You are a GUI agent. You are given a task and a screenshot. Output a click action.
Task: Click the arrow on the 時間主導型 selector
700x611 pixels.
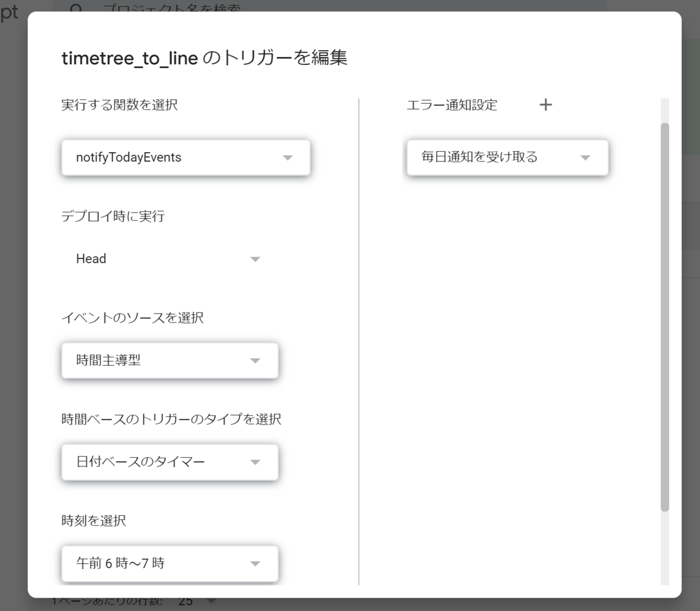pyautogui.click(x=255, y=360)
